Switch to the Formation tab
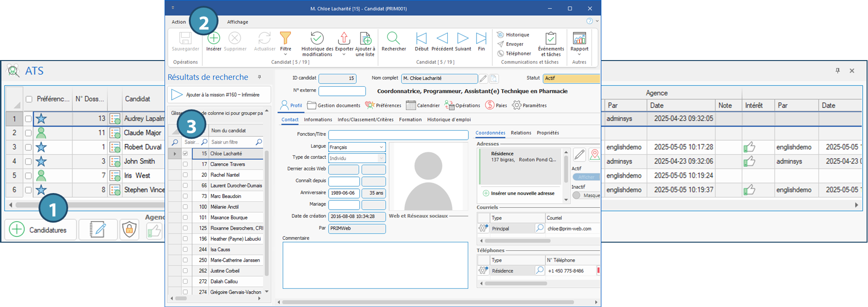The height and width of the screenshot is (307, 868). (410, 120)
